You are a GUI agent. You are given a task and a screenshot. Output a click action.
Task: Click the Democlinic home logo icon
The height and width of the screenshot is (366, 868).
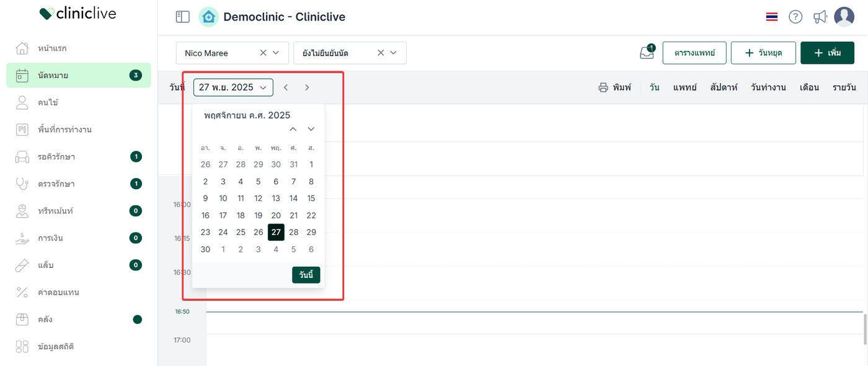[208, 17]
